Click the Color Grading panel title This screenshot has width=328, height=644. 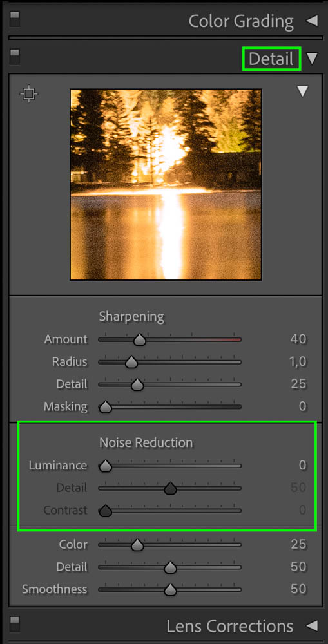(x=241, y=21)
